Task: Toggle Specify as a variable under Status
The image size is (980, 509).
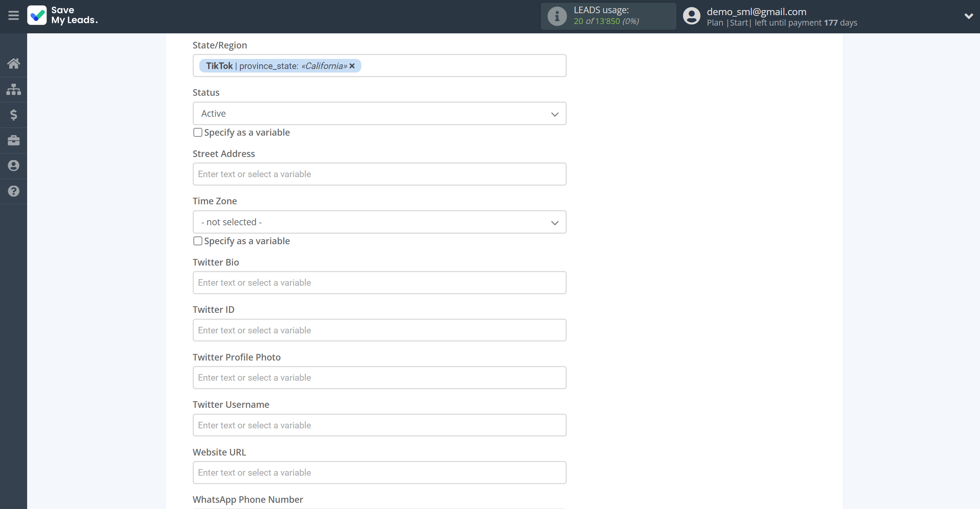Action: (198, 133)
